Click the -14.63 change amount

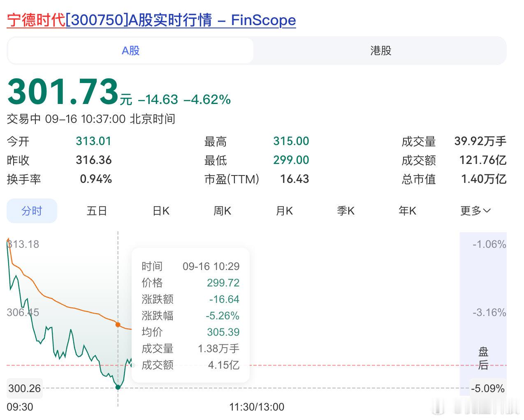158,99
